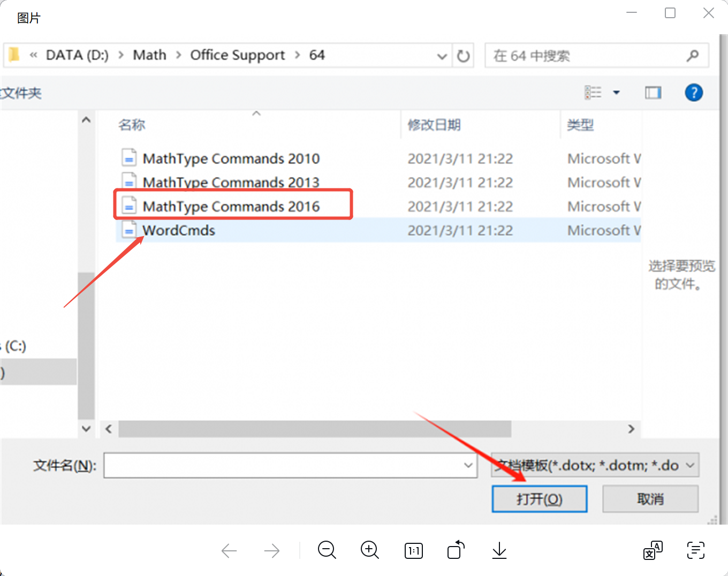
Task: Toggle the preview pane button
Action: coord(653,93)
